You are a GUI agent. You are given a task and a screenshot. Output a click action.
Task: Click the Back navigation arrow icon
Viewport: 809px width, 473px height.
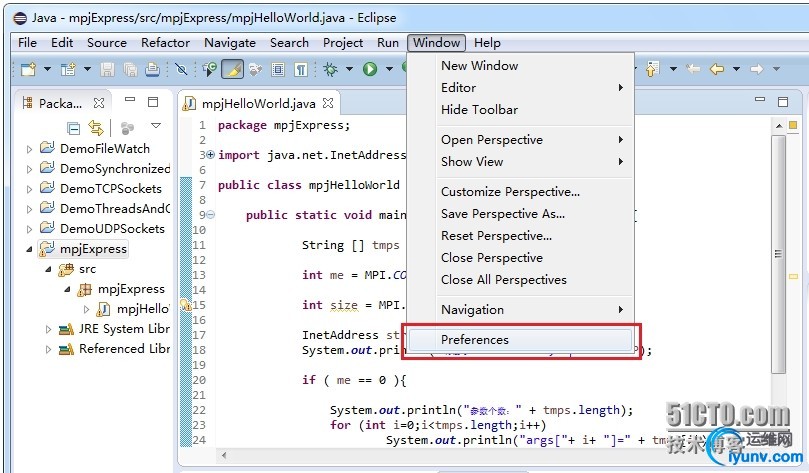(x=717, y=69)
